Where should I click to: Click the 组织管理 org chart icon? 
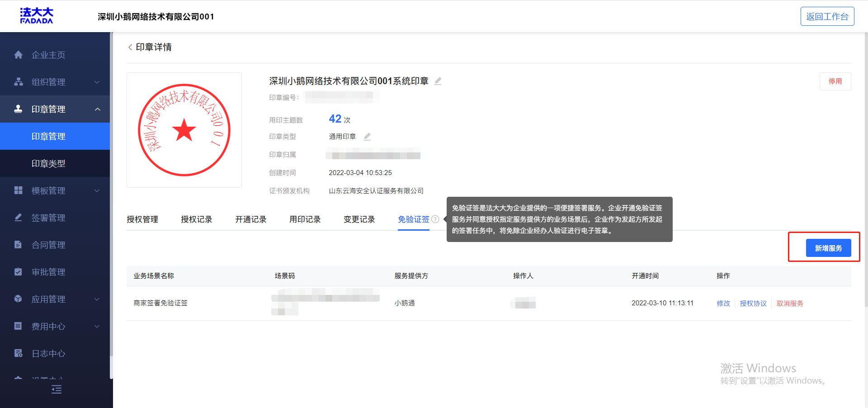(18, 82)
